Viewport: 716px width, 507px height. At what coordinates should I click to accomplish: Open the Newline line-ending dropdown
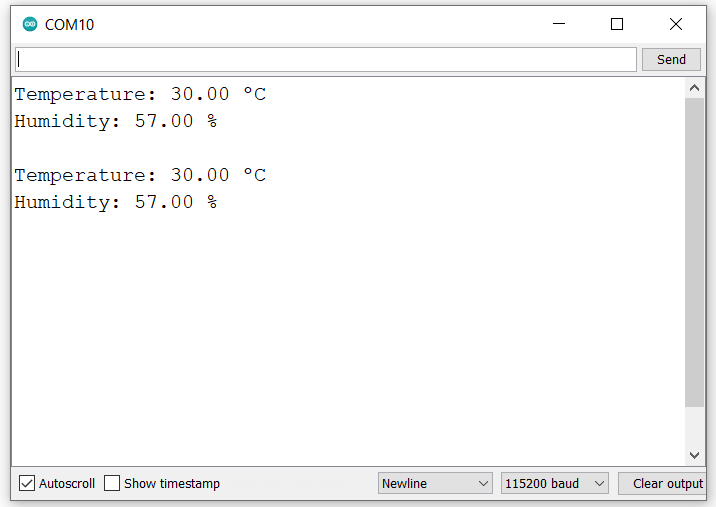435,484
